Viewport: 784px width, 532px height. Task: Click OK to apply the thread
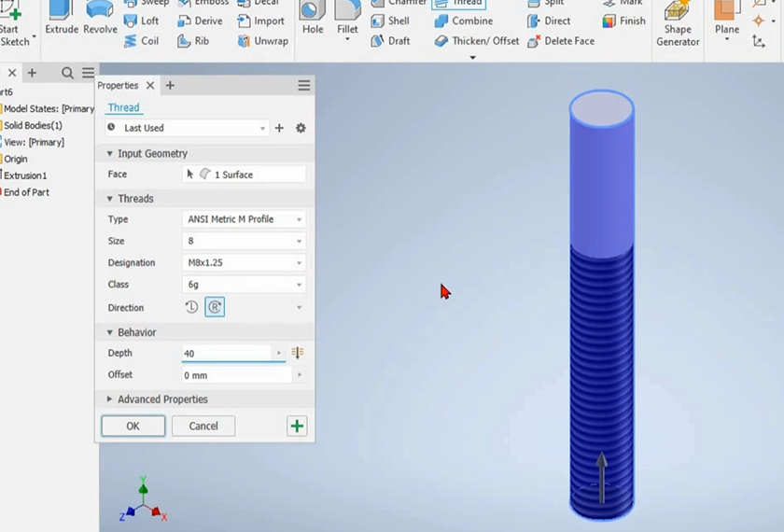click(x=133, y=426)
